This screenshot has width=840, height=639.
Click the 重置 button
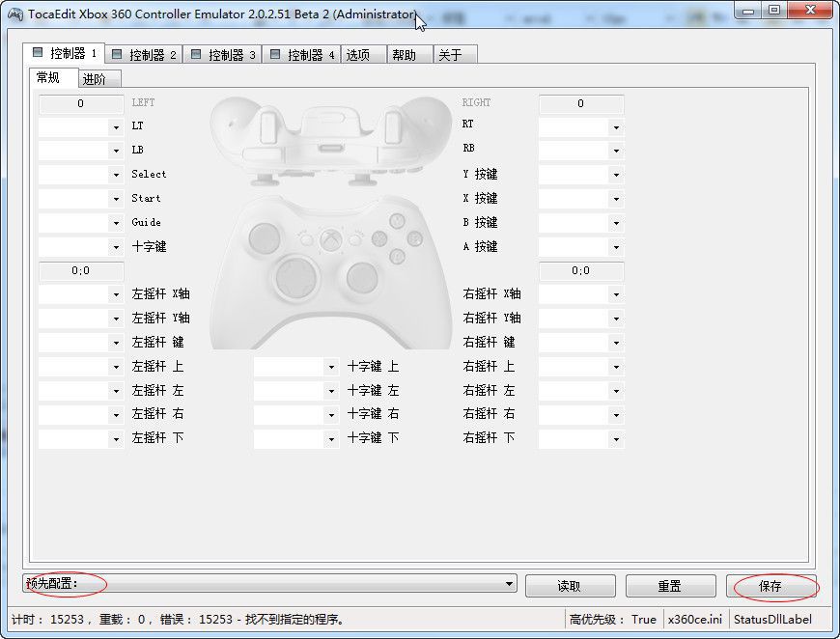click(670, 586)
